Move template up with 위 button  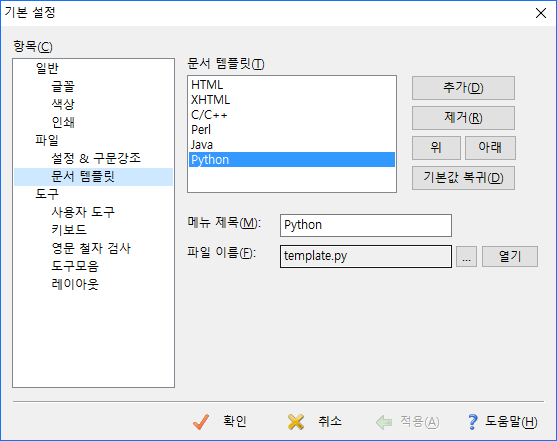click(436, 147)
